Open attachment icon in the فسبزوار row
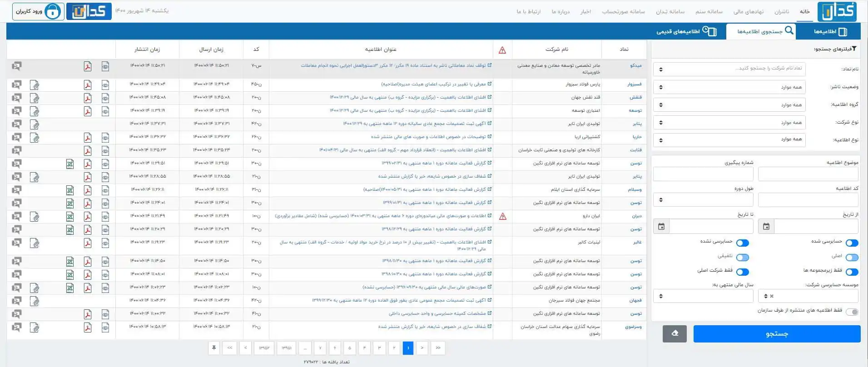 (x=35, y=85)
